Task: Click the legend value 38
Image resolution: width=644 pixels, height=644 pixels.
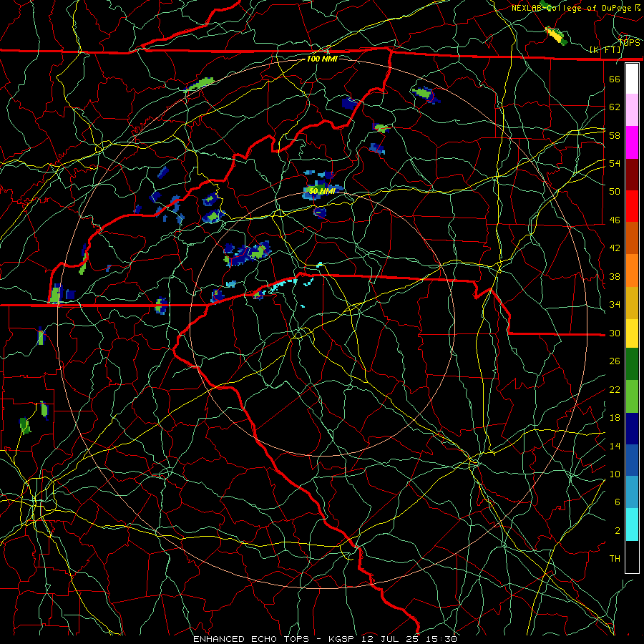Action: [615, 276]
